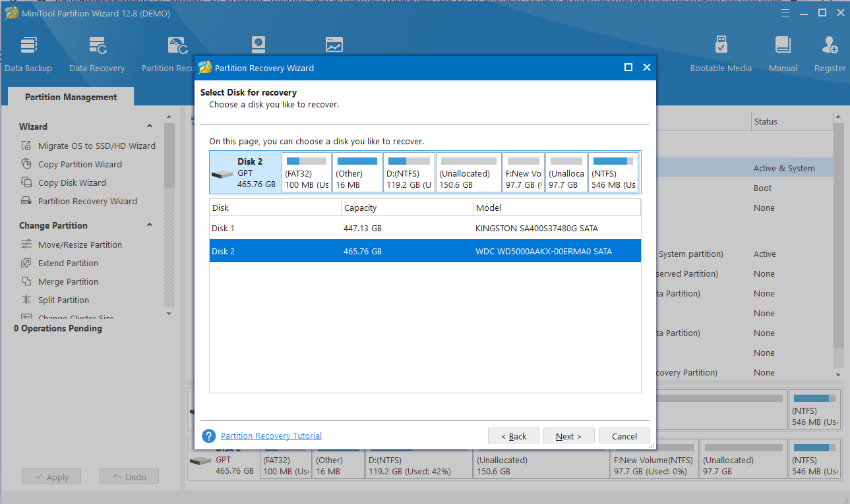Select F:New Volume block in wizard
This screenshot has height=504, width=850.
tap(524, 173)
